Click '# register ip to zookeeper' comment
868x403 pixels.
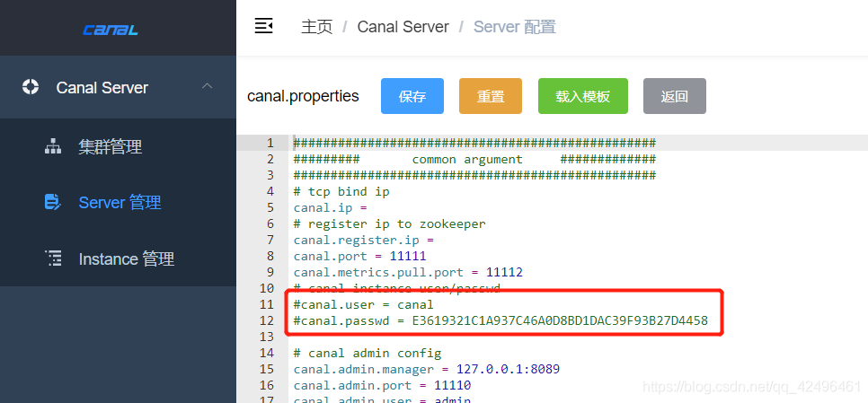tap(390, 223)
